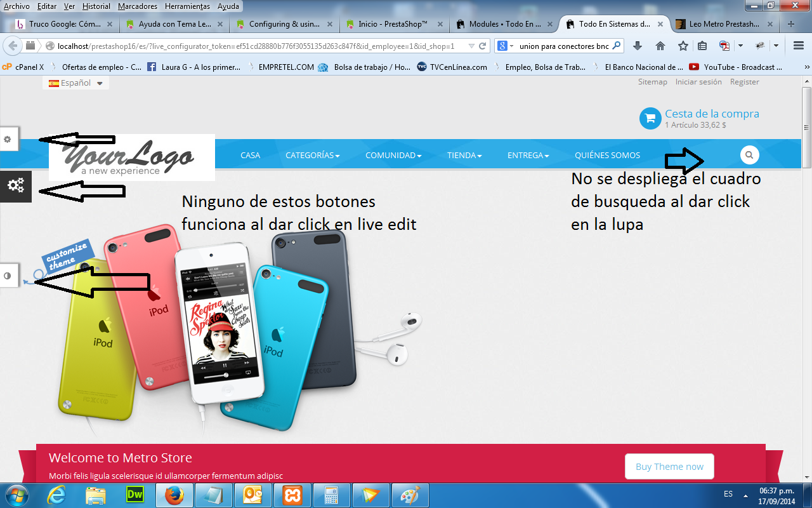Open the cPanel X bookmark
Image resolution: width=812 pixels, height=508 pixels.
(x=23, y=67)
